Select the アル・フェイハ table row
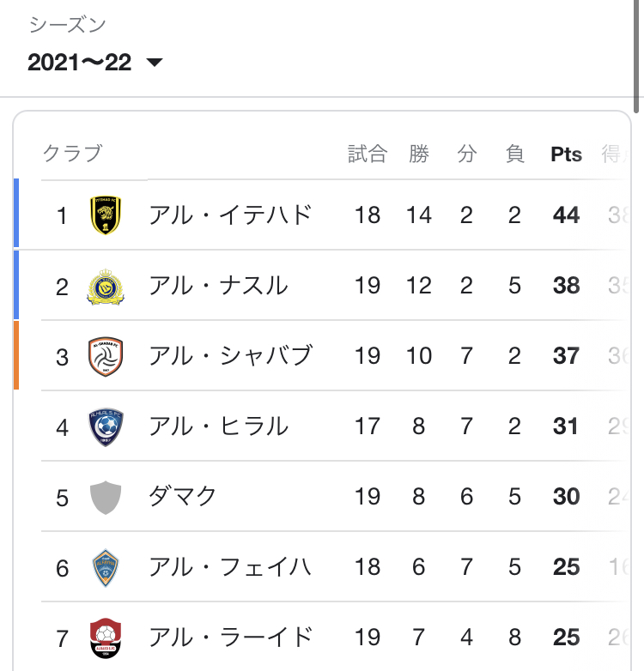This screenshot has height=671, width=644. [x=322, y=566]
